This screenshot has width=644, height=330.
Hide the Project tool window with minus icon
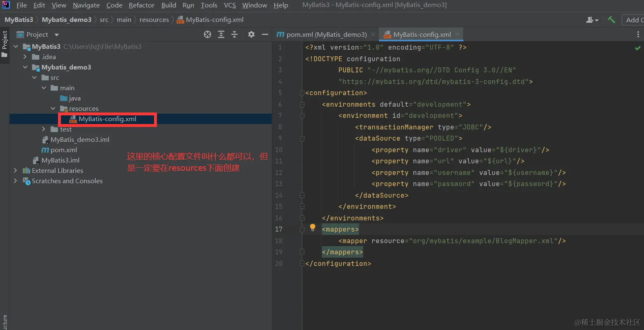[x=265, y=34]
